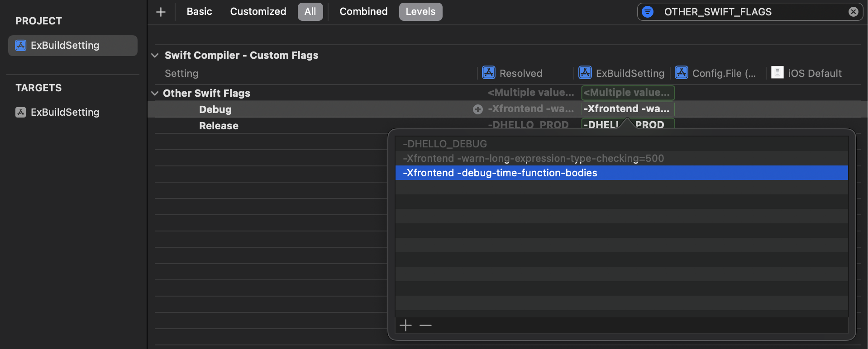Click the search field with OTHER_SWIFT_FLAGS
Viewport: 868px width, 349px height.
[x=751, y=12]
